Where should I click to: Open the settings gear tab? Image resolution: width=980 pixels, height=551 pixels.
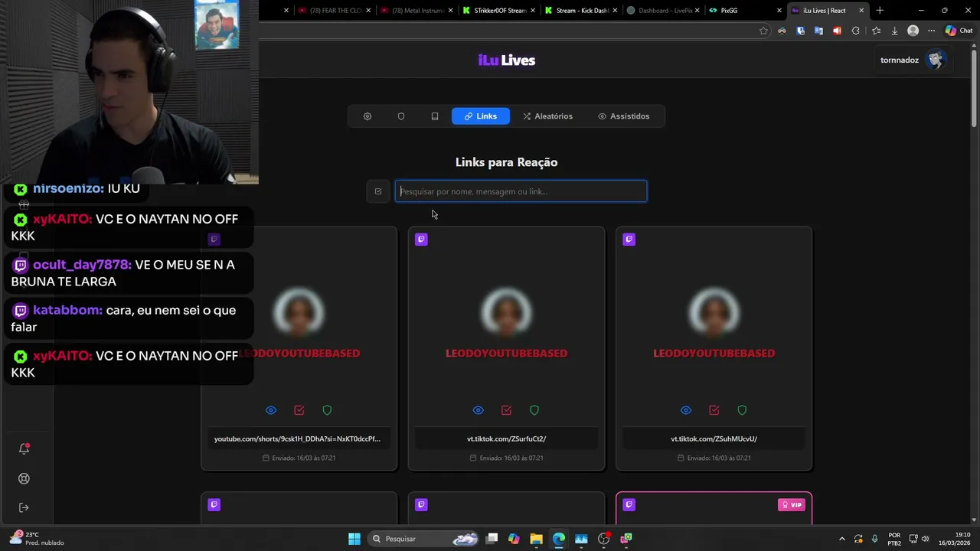[367, 116]
